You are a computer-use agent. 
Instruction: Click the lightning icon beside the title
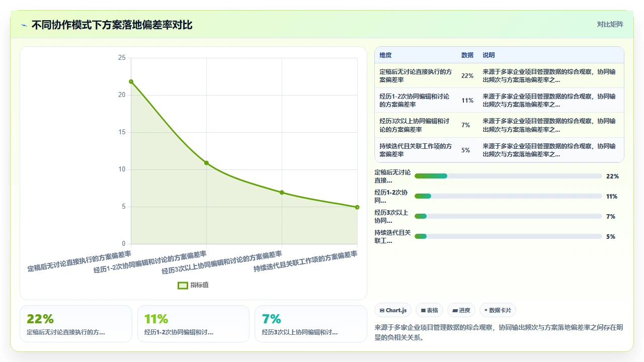(24, 25)
